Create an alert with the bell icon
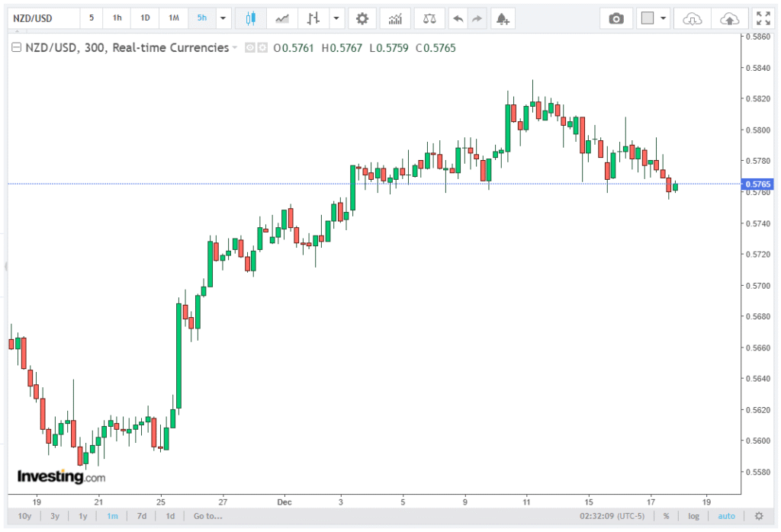 (x=501, y=18)
